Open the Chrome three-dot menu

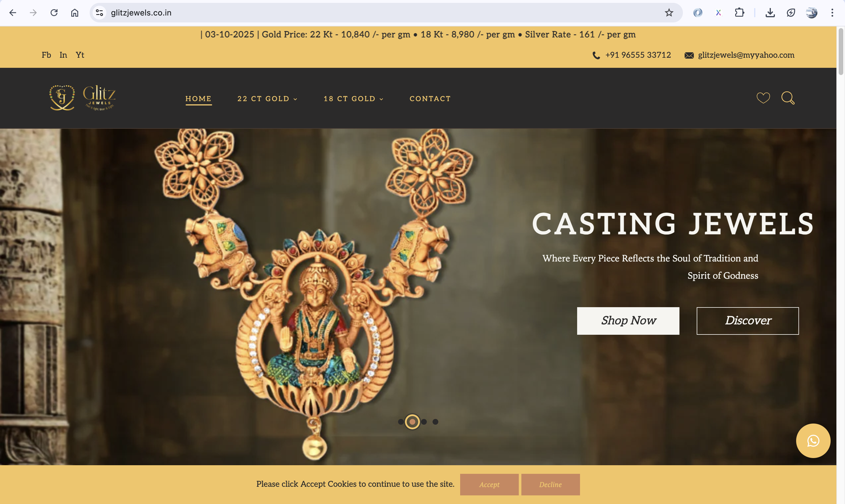coord(832,13)
